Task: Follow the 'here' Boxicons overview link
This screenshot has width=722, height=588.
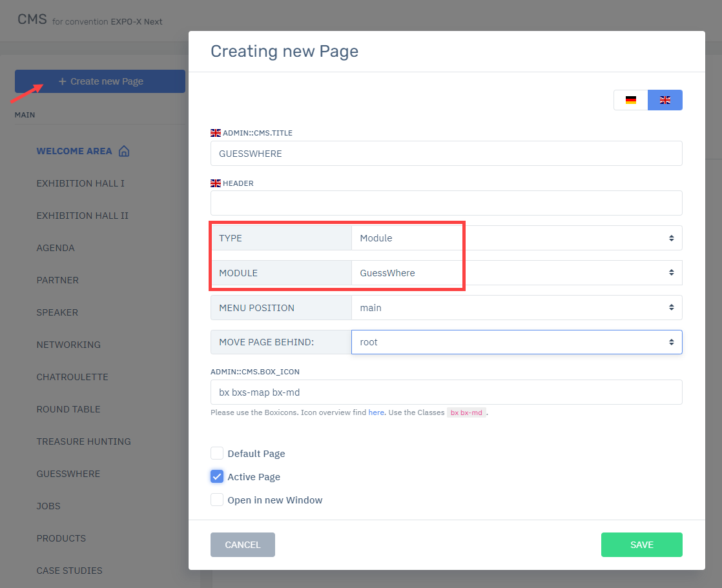Action: coord(376,412)
